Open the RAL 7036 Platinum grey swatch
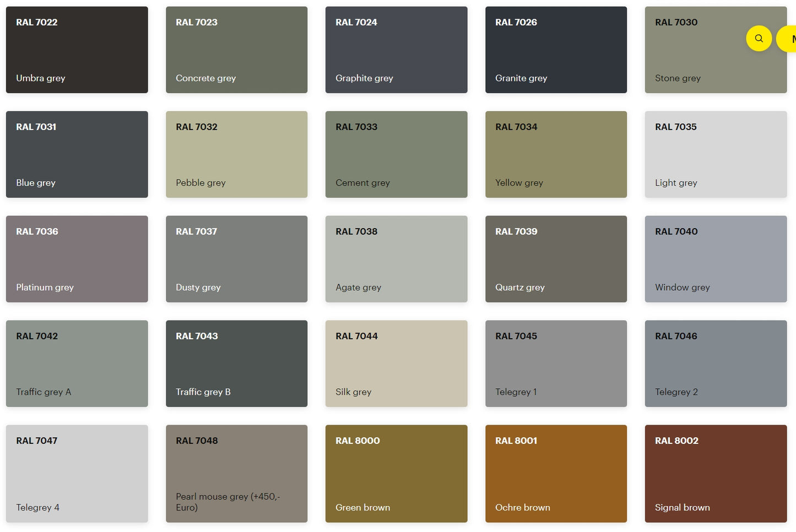796x532 pixels. point(77,259)
